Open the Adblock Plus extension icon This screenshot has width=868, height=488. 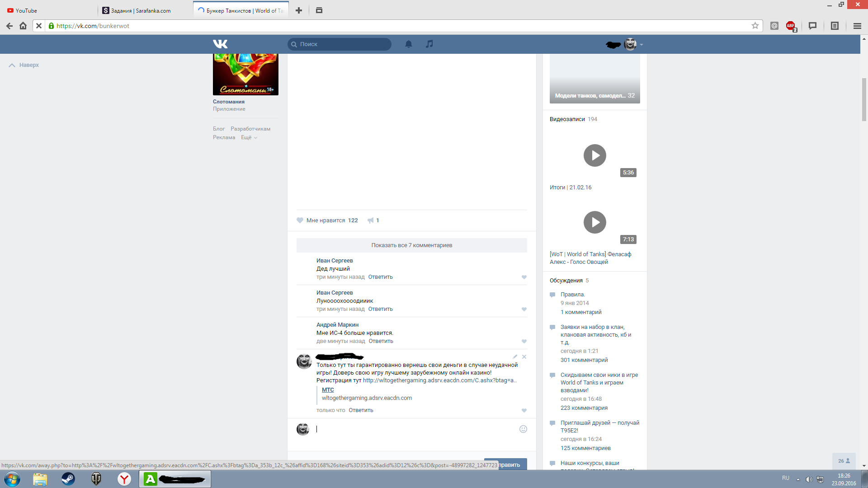[791, 26]
